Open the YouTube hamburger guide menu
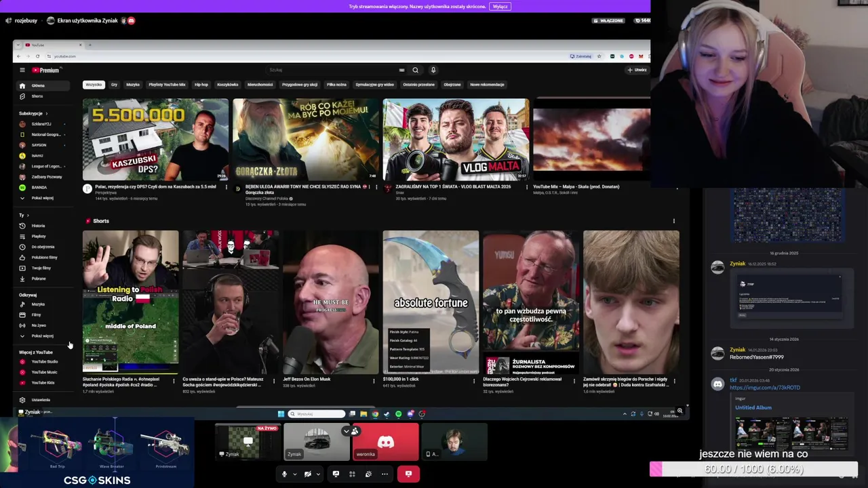868x488 pixels. (x=22, y=70)
